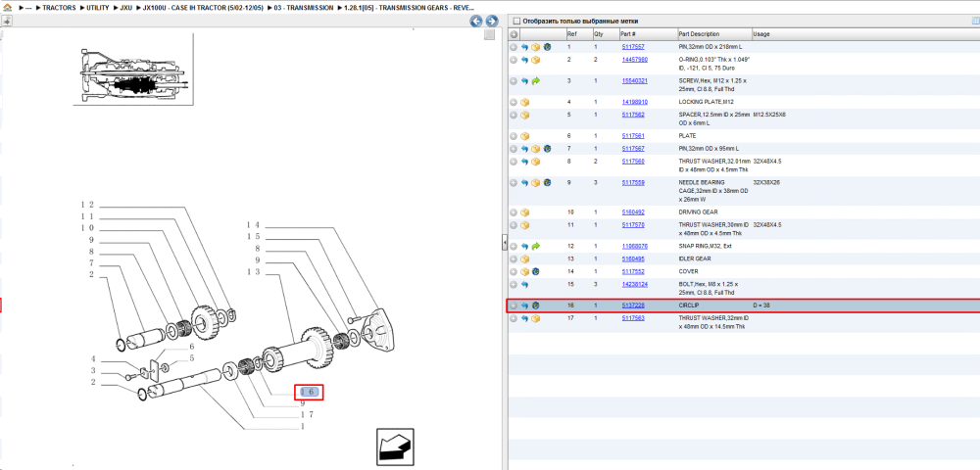980x470 pixels.
Task: Click the globe icon for NEEDLE BEARING row
Action: click(x=547, y=183)
